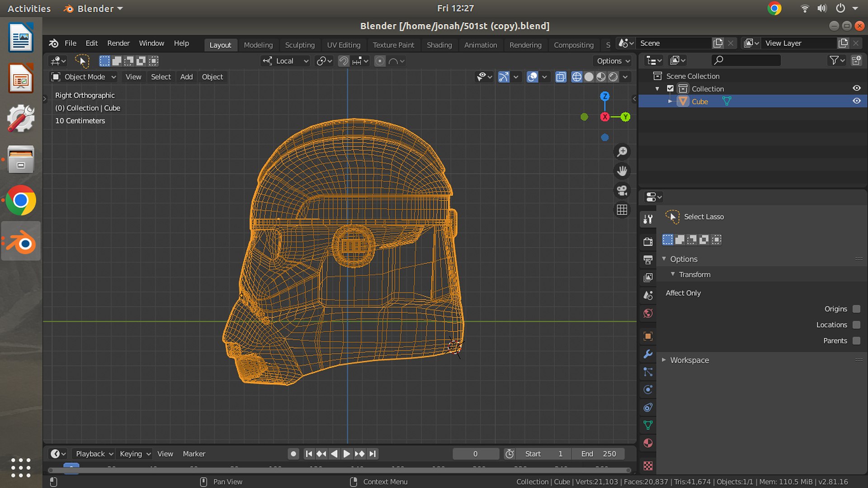Expand the Workspace panel

point(664,360)
